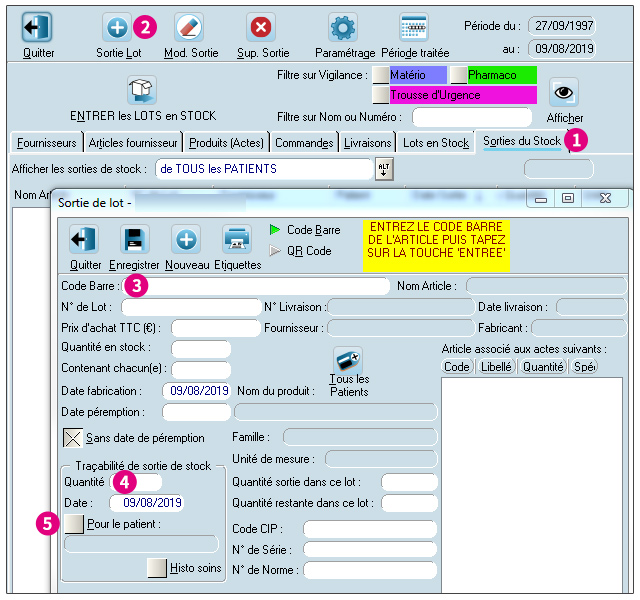
Task: Open Mod. Sortie eraser icon
Action: [189, 27]
